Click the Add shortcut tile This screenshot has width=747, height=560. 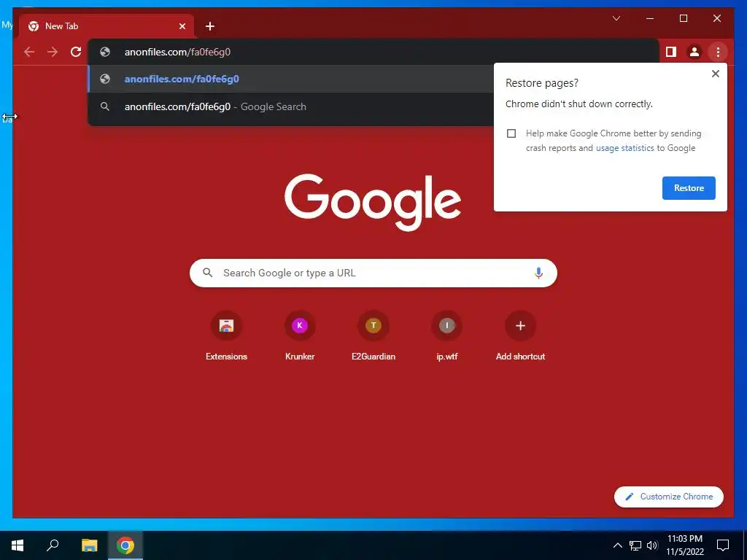click(x=520, y=335)
